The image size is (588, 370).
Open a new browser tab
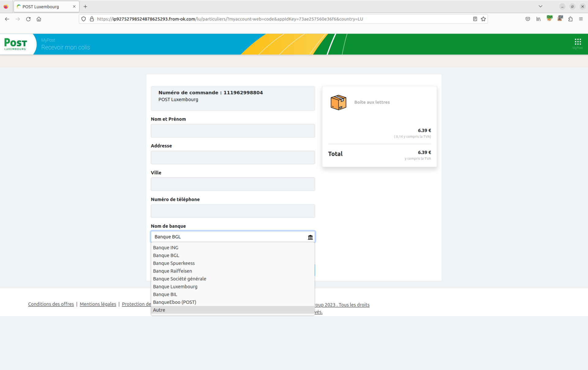(x=85, y=6)
